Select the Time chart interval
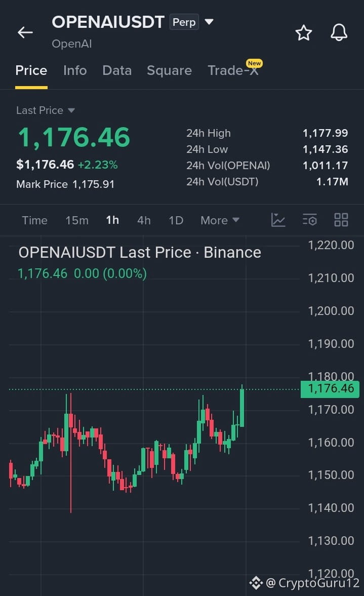Viewport: 364px width, 596px height. pos(34,220)
